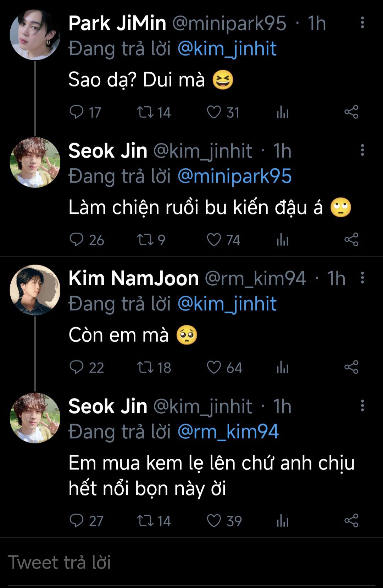This screenshot has height=588, width=383.
Task: Open the @rm_kim94 mention link
Action: [x=228, y=432]
